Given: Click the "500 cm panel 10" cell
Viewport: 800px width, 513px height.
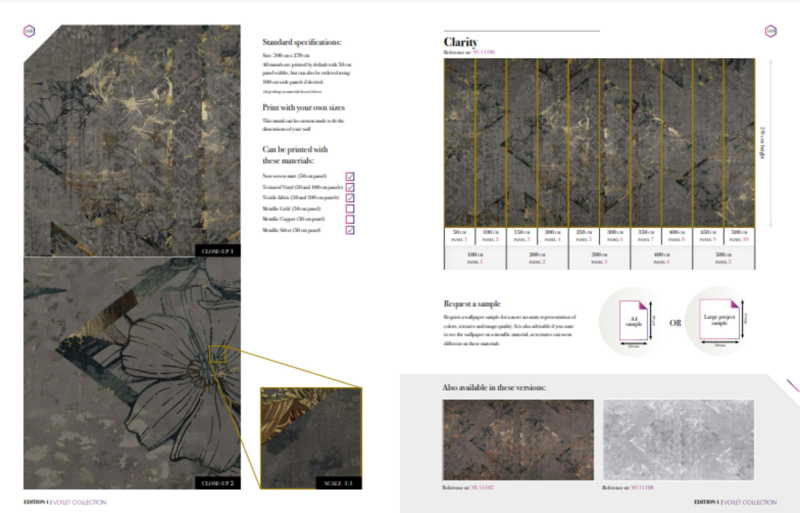Looking at the screenshot, I should click(739, 236).
